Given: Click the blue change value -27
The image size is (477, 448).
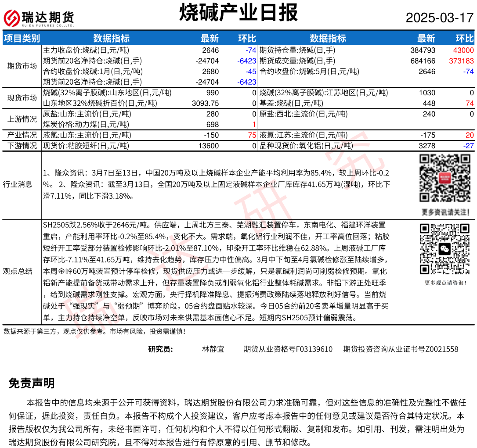Looking at the screenshot, I should (469, 146).
